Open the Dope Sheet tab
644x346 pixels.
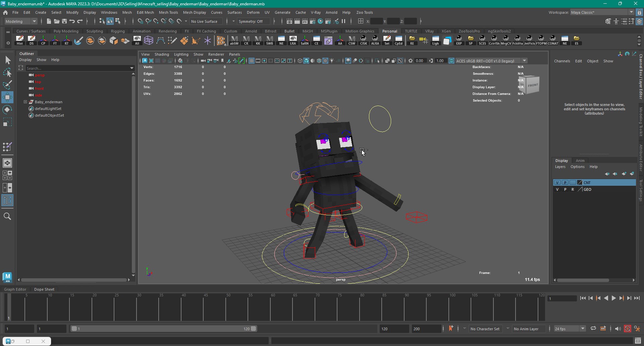pos(44,289)
